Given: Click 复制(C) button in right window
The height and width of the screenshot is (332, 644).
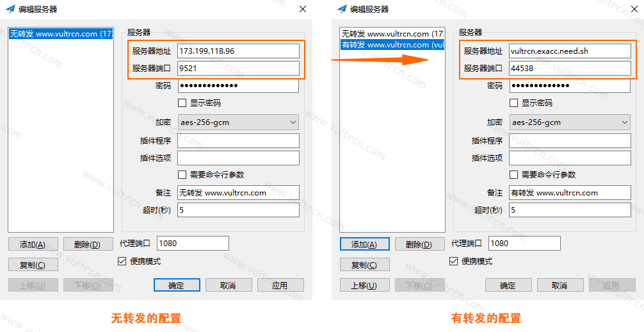Looking at the screenshot, I should click(364, 265).
